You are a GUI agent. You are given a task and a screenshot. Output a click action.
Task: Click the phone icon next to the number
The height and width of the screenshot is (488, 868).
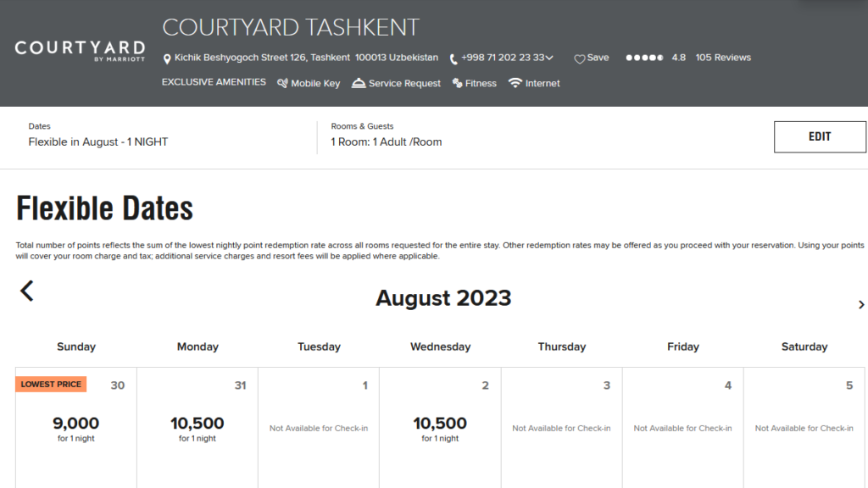pyautogui.click(x=453, y=58)
